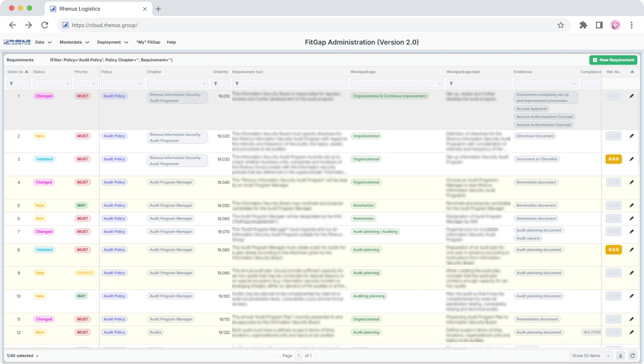This screenshot has height=364, width=644.
Task: Click the Order no filter field
Action: [18, 83]
